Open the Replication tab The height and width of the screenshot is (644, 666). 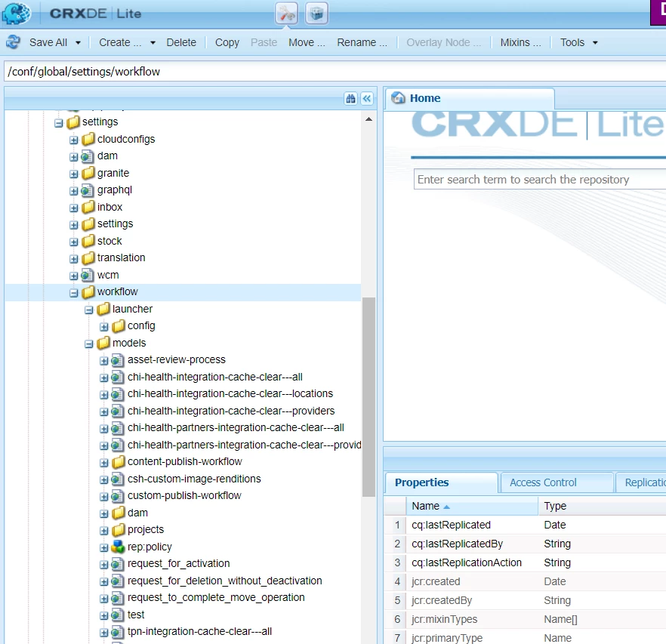tap(641, 482)
